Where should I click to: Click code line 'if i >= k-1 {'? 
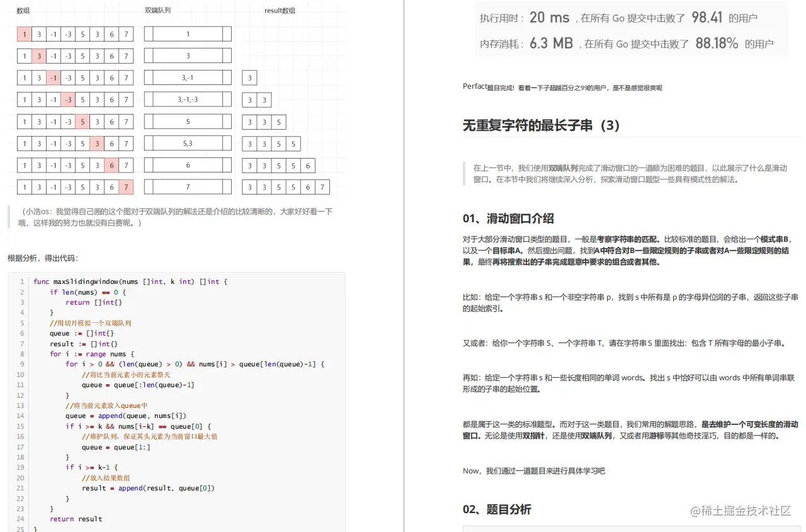[91, 467]
